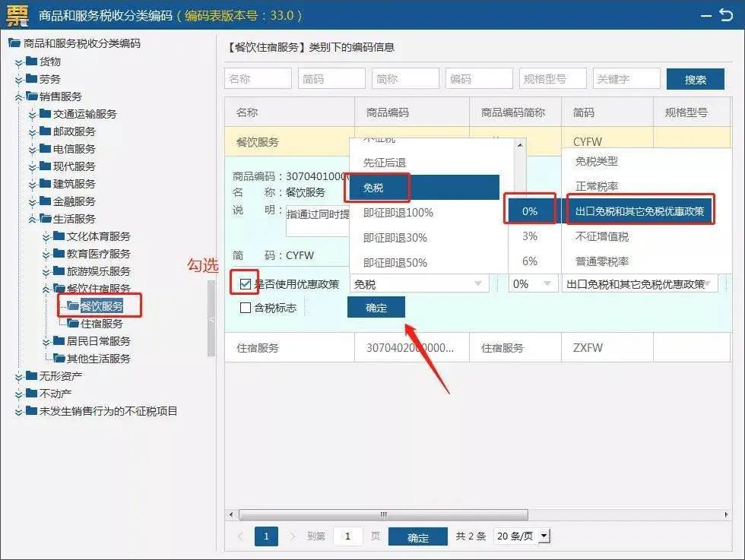Select 即征即退30% option
The image size is (745, 560).
click(x=395, y=238)
